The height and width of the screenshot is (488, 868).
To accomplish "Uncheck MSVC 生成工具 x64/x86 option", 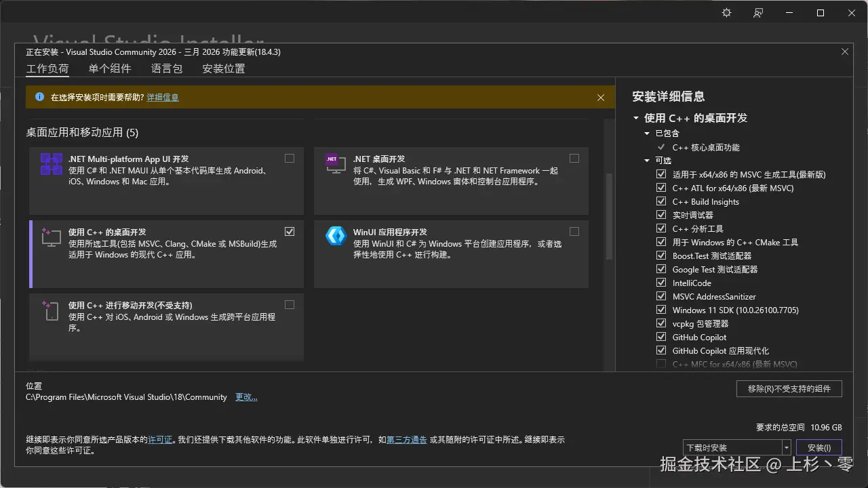I will tap(661, 174).
